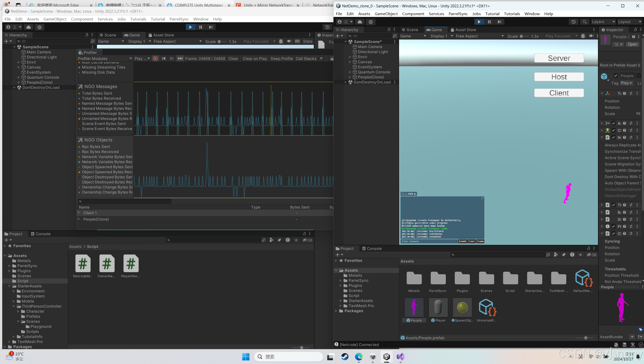Open Unity Cloud icon in clone window toolbar

(x=360, y=22)
